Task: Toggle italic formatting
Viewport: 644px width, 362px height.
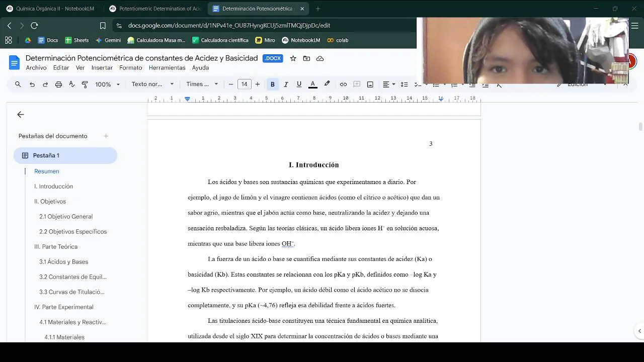Action: 286,84
